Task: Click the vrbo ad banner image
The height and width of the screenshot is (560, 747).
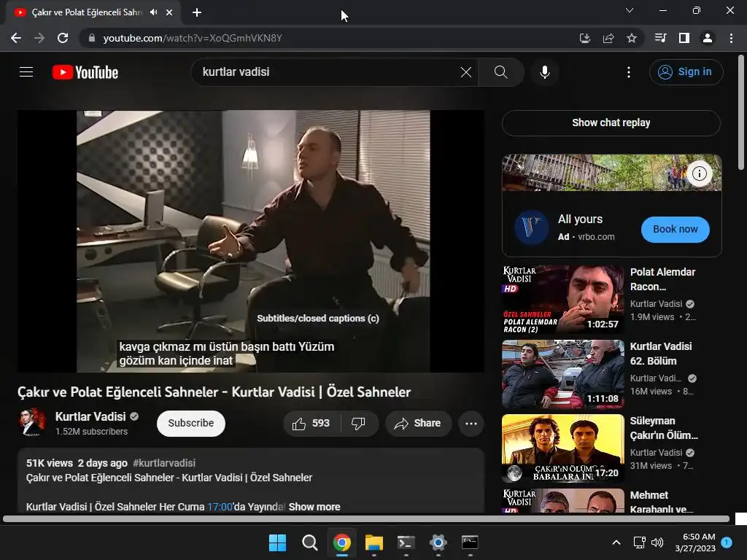Action: click(x=612, y=172)
